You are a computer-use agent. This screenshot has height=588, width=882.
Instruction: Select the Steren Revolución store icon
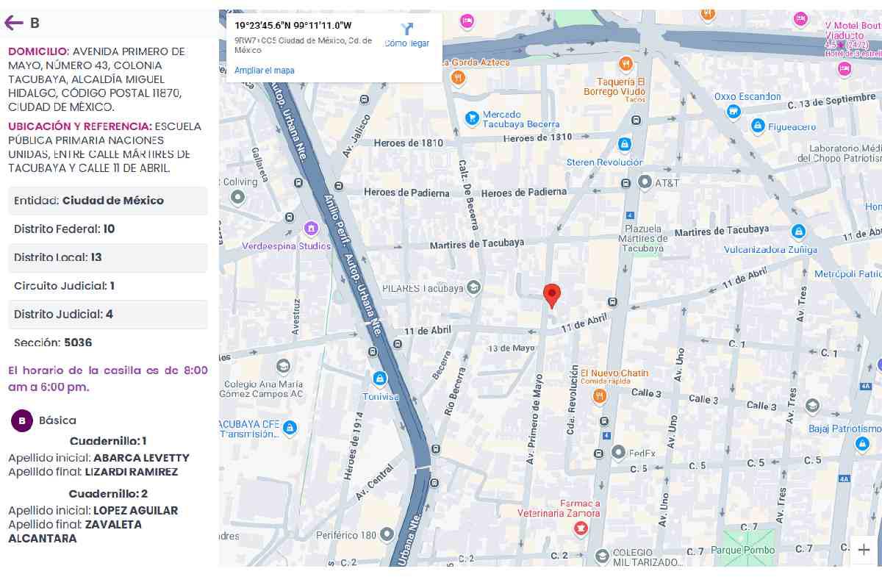tap(624, 144)
